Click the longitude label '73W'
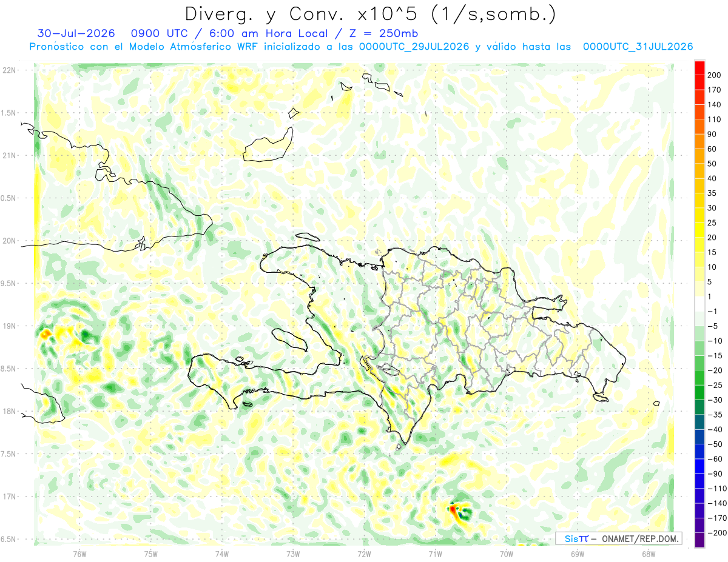 point(293,554)
